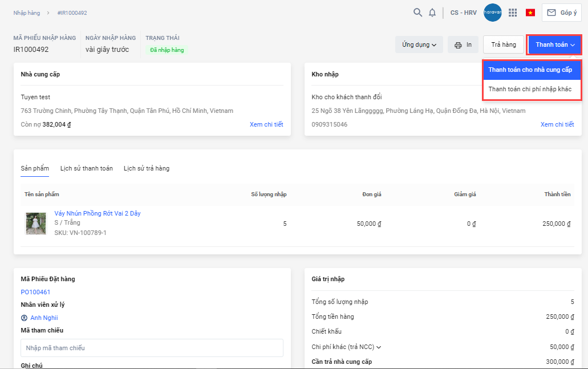
Task: Click the search magnifier icon
Action: click(x=417, y=13)
